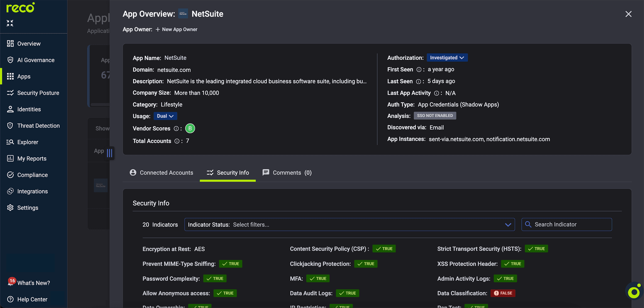Click in the Search Indicator field
This screenshot has width=644, height=308.
coord(567,224)
